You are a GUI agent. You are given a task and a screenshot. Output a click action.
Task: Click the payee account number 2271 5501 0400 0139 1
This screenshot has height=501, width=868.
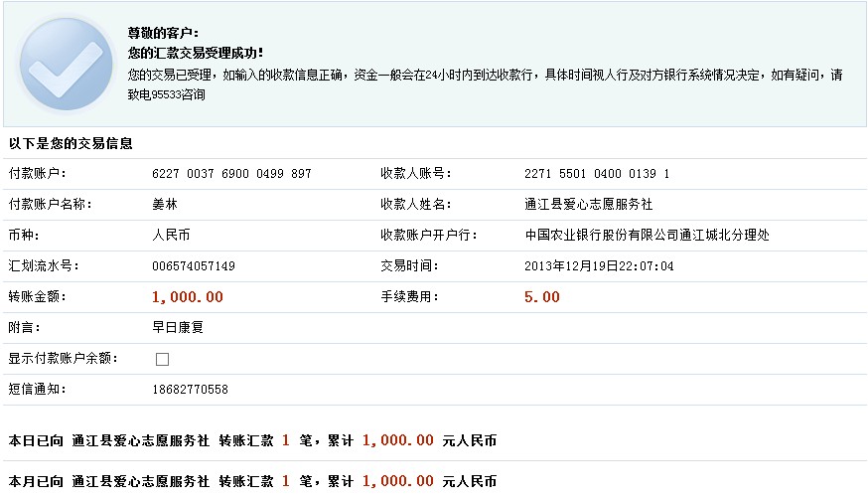(x=597, y=174)
